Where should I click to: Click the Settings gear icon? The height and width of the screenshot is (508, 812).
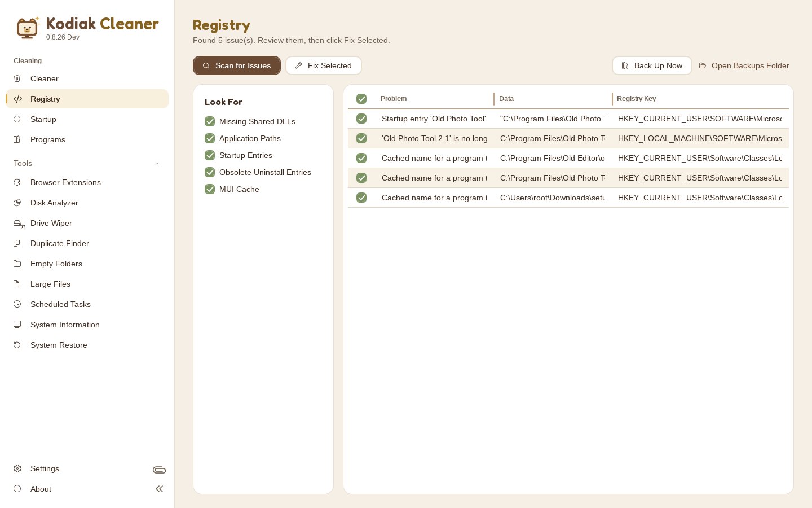coord(17,468)
